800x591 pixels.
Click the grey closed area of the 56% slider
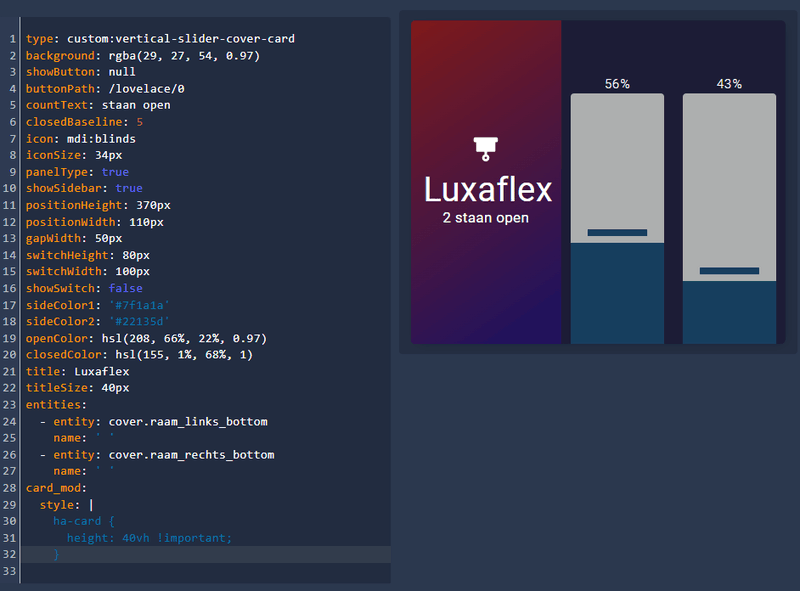[x=617, y=167]
